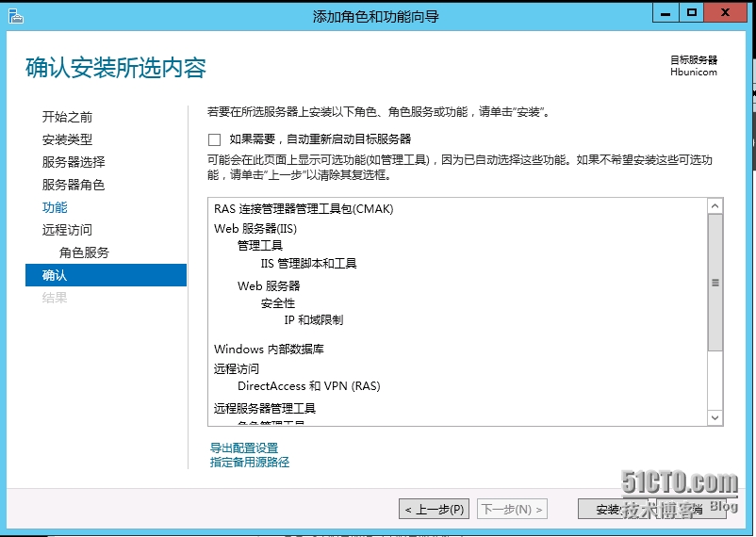
Task: Select the highlighted 确认 step
Action: click(x=107, y=275)
